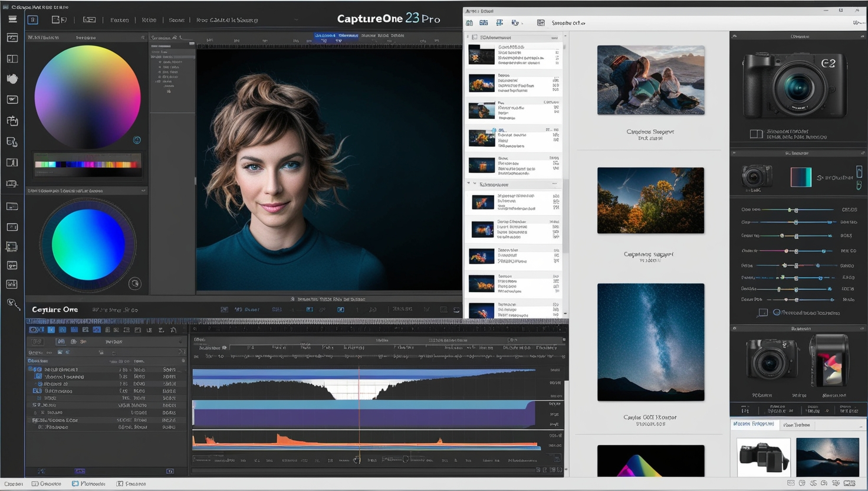
Task: Click the leftmost icon in bottom-right status group
Action: [791, 483]
